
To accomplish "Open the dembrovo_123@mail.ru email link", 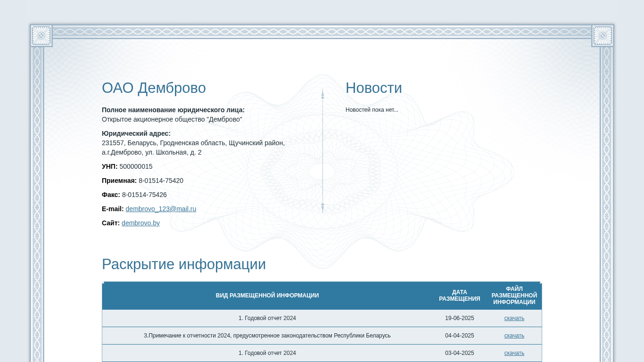I will pos(161,209).
